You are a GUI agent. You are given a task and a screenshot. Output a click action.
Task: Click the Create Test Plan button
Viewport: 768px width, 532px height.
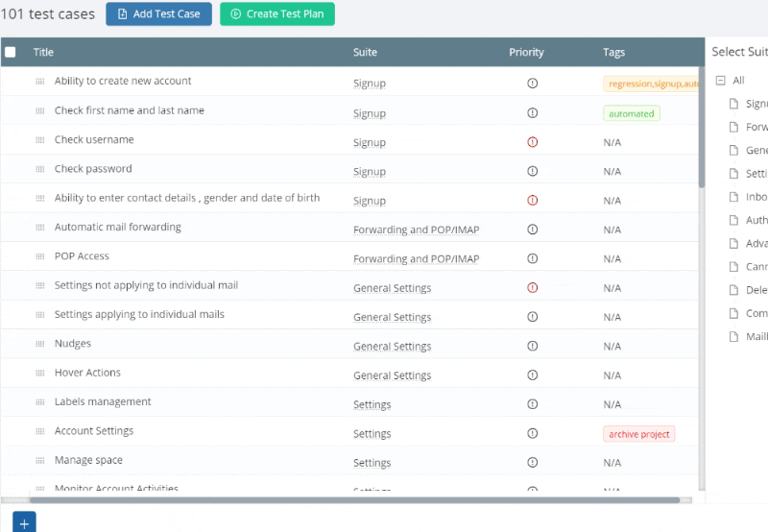(277, 13)
